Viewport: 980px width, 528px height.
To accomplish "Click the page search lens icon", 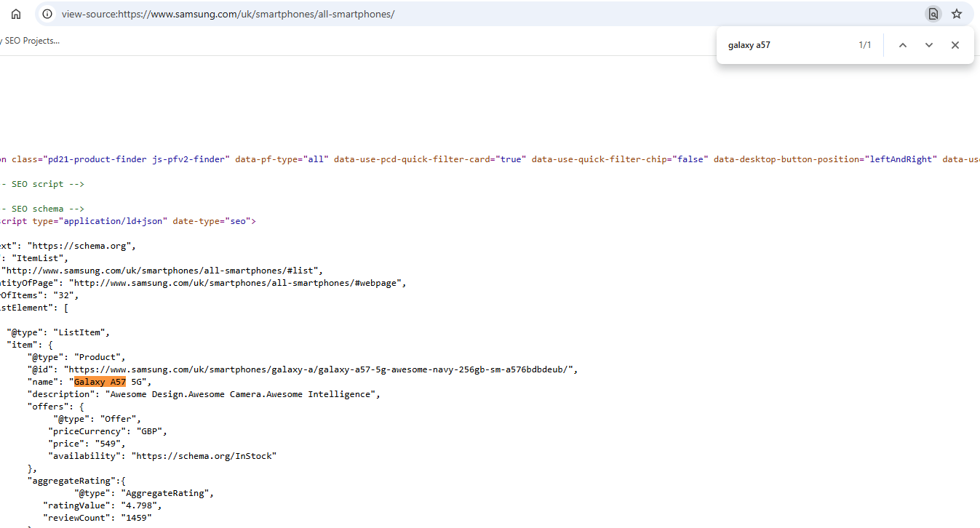I will click(x=933, y=14).
